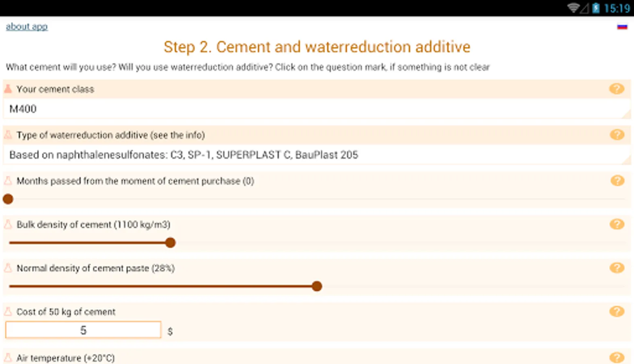
Task: Open the about app link
Action: pyautogui.click(x=27, y=27)
